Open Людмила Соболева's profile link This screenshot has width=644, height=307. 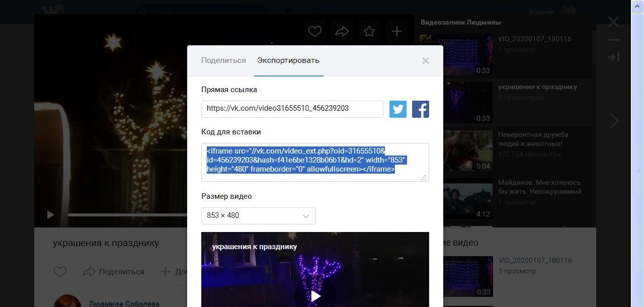tap(124, 303)
